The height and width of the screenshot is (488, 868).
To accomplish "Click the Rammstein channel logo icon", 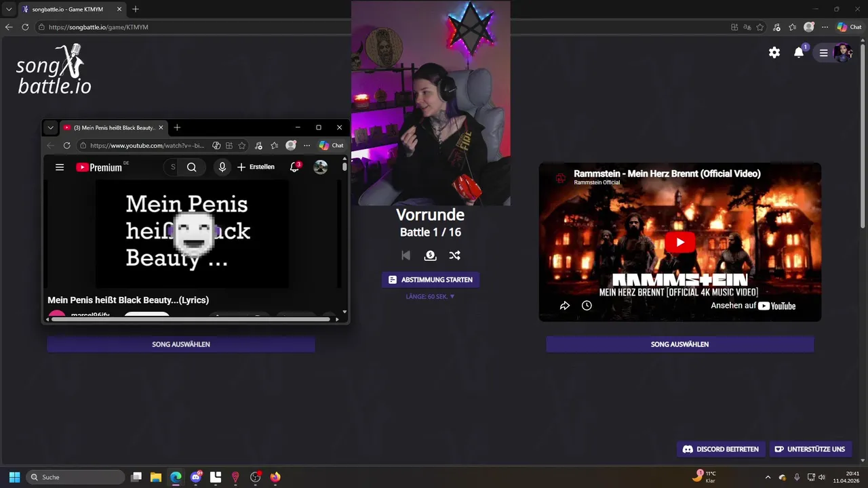I will [560, 178].
